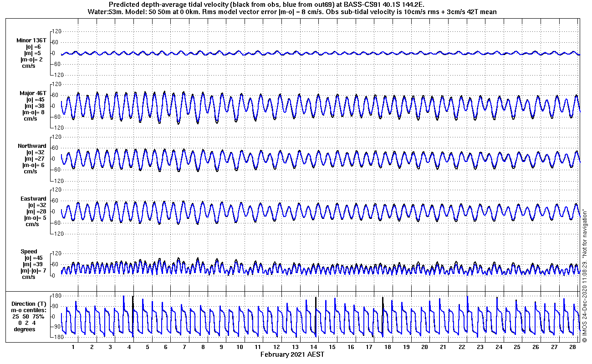Image resolution: width=592 pixels, height=364 pixels.
Task: Click the '|m-o|= 6' value in Northward panel
Action: (x=33, y=165)
